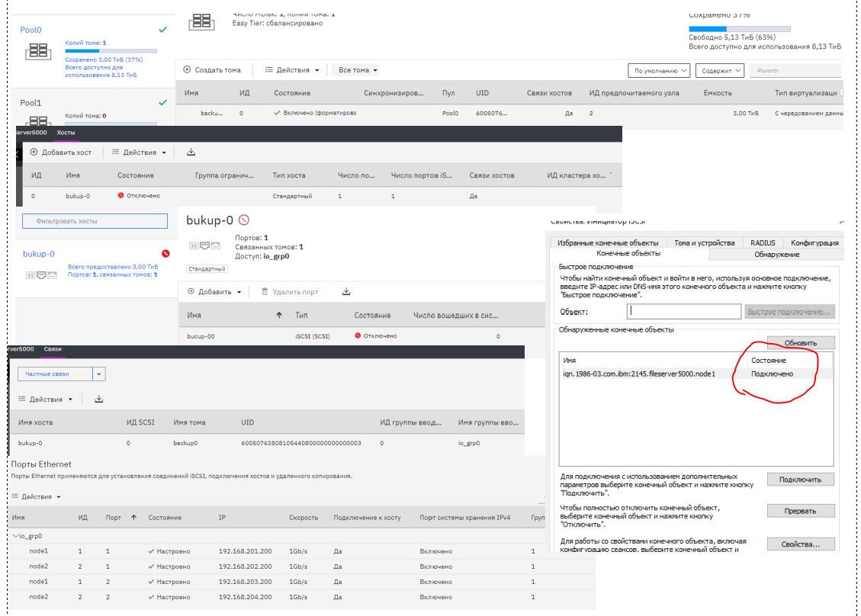Click list icon before volumes Действия
Image resolution: width=861 pixels, height=616 pixels.
click(x=269, y=69)
